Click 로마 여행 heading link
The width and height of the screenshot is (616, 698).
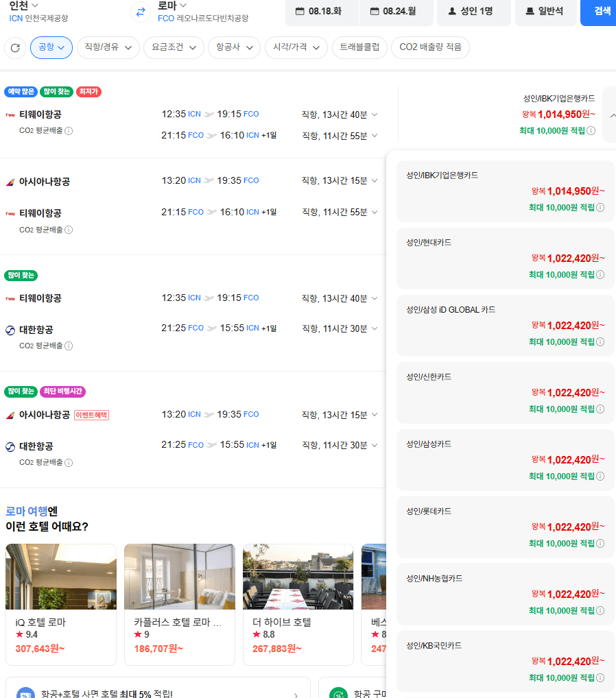pyautogui.click(x=26, y=511)
